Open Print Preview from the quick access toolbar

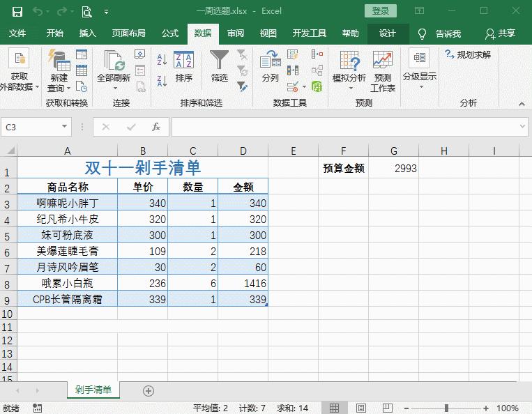87,12
